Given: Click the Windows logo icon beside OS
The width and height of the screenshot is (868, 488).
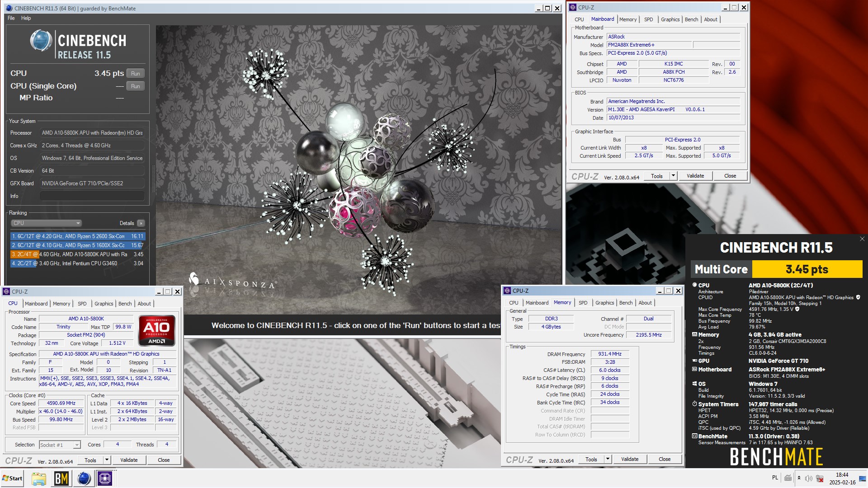Looking at the screenshot, I should pos(694,384).
